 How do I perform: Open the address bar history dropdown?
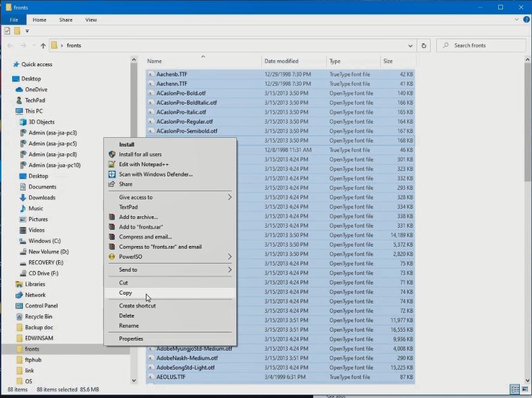coord(410,45)
